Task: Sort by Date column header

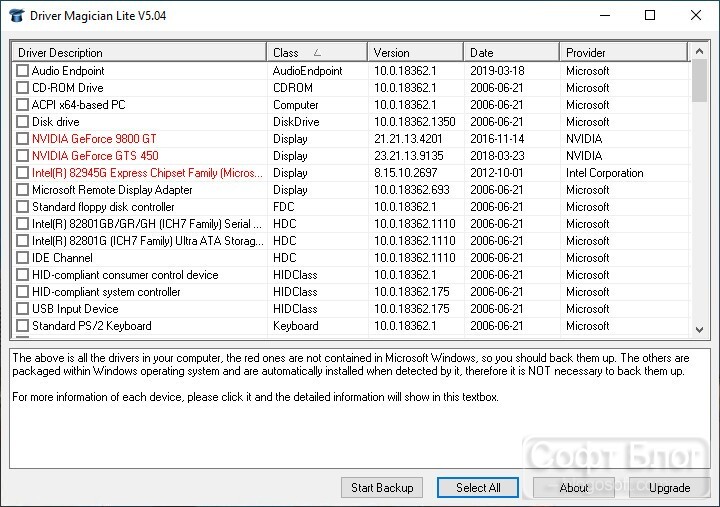Action: (x=512, y=52)
